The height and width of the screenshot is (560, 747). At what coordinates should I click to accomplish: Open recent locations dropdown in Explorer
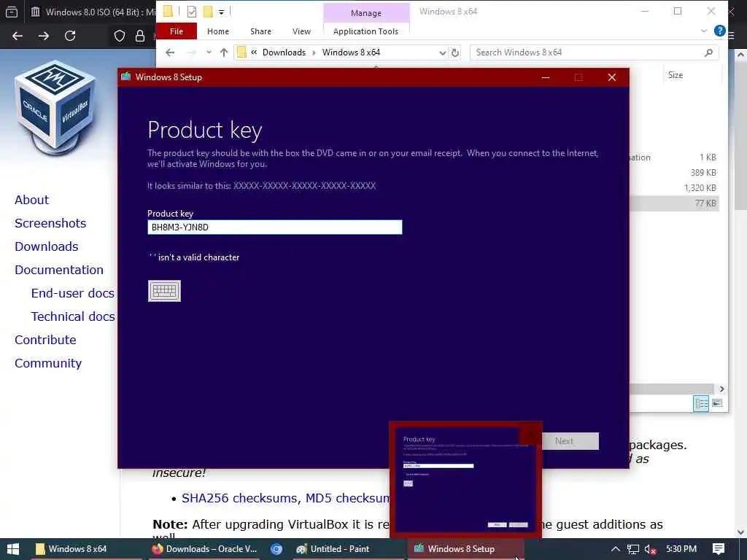coord(209,52)
